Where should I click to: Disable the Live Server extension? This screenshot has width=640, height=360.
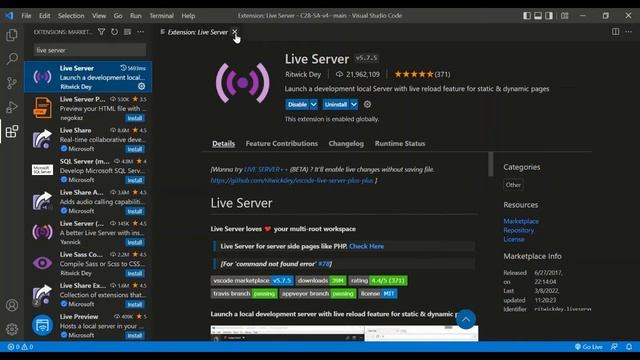(297, 104)
